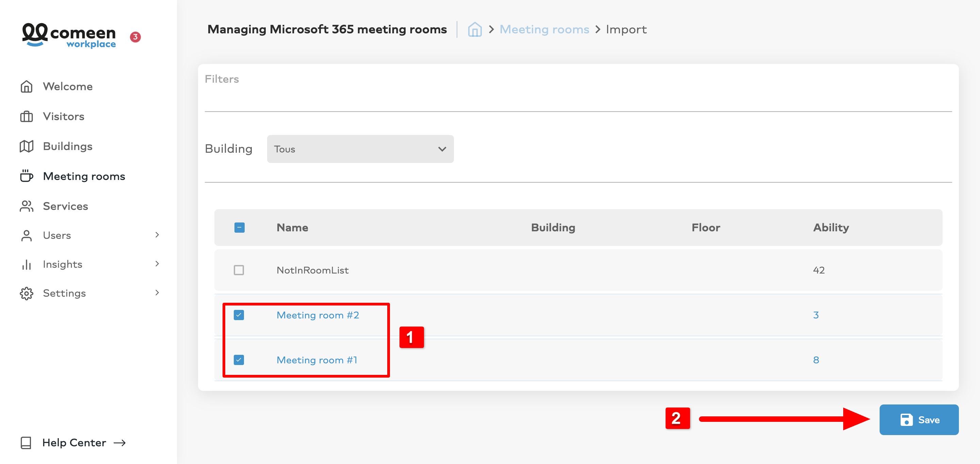Click the breadcrumb home icon

[x=474, y=29]
